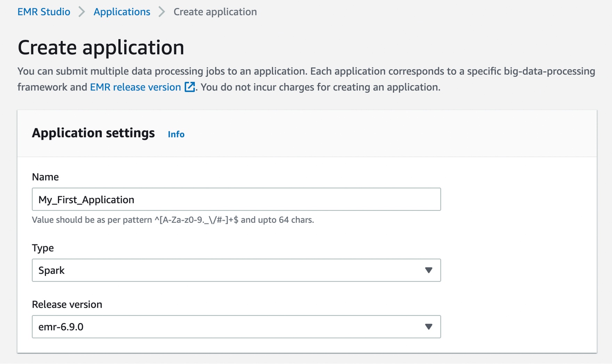Viewport: 612px width, 364px height.
Task: Open the EMR release version link
Action: (135, 87)
